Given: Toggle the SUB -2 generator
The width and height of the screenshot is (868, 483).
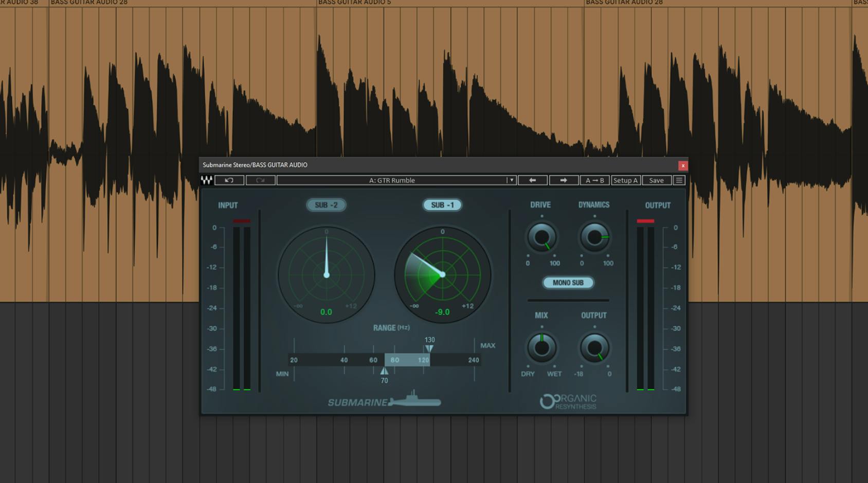Looking at the screenshot, I should (x=327, y=205).
